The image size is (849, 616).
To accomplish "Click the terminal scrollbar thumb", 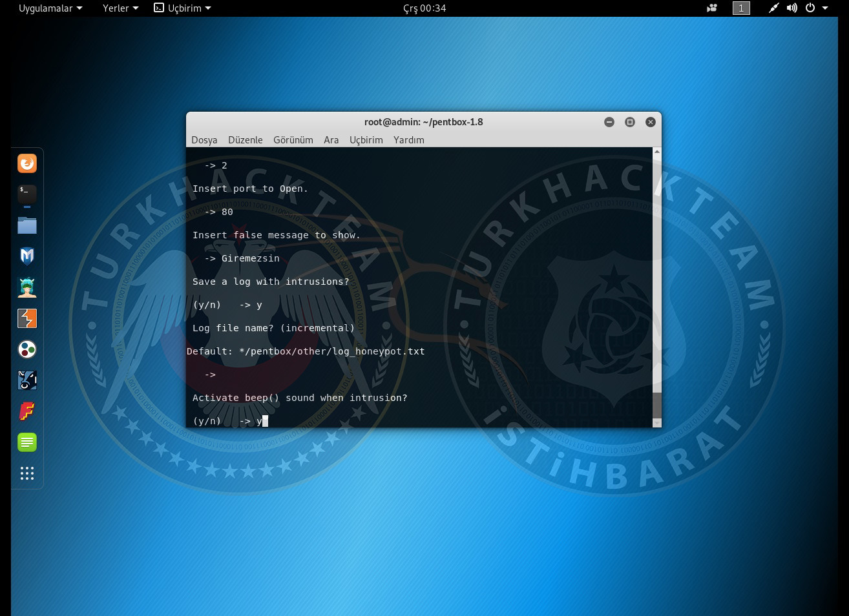I will point(657,405).
